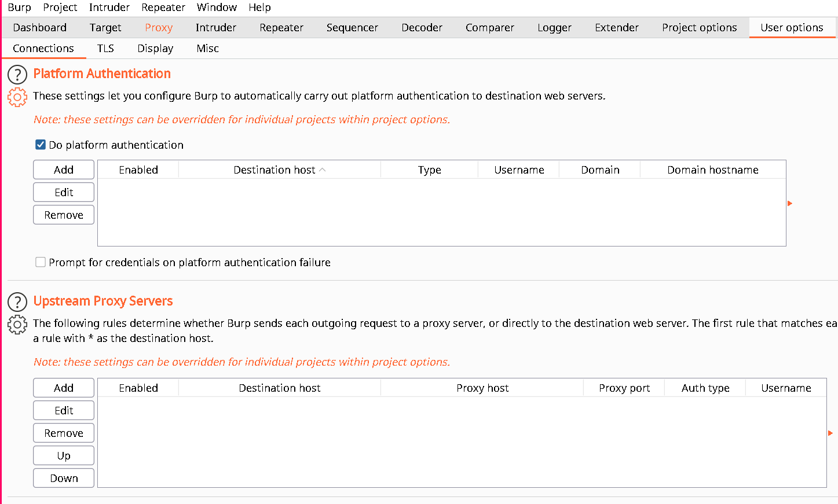Click Auth type column header
Screen dimensions: 838x504
click(x=705, y=388)
